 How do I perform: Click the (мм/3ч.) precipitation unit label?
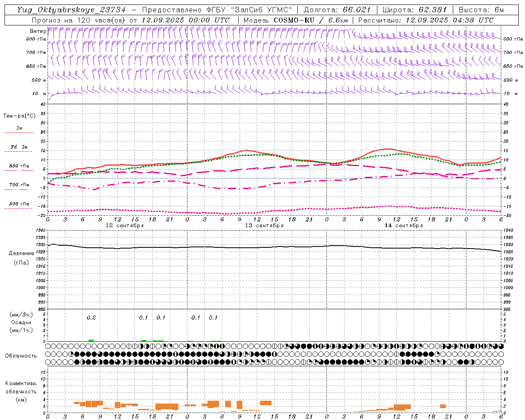point(21,315)
